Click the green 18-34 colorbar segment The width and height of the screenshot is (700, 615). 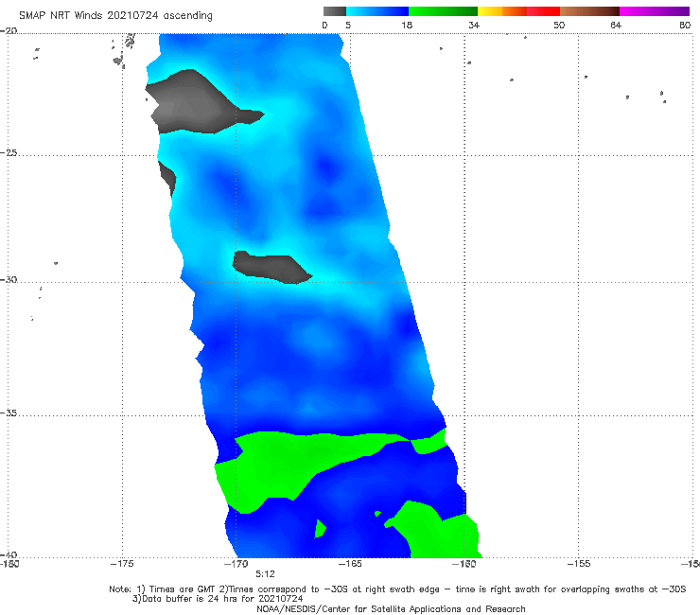443,11
